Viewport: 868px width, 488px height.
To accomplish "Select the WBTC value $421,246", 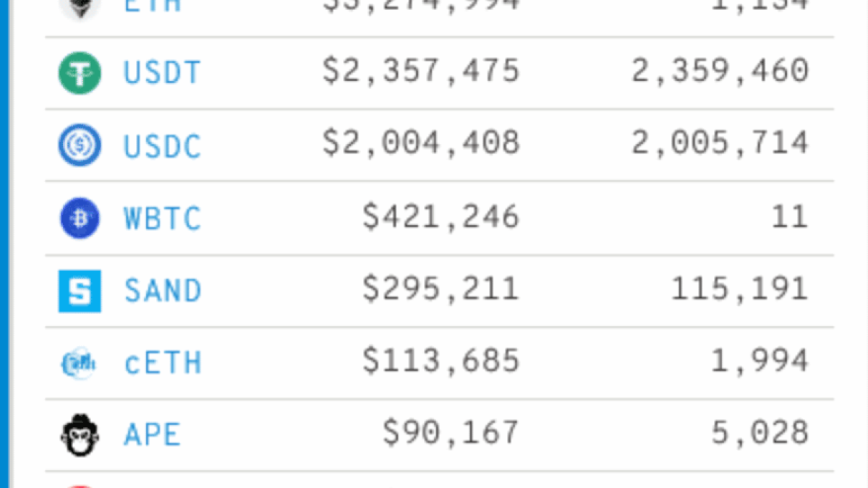I will click(441, 217).
